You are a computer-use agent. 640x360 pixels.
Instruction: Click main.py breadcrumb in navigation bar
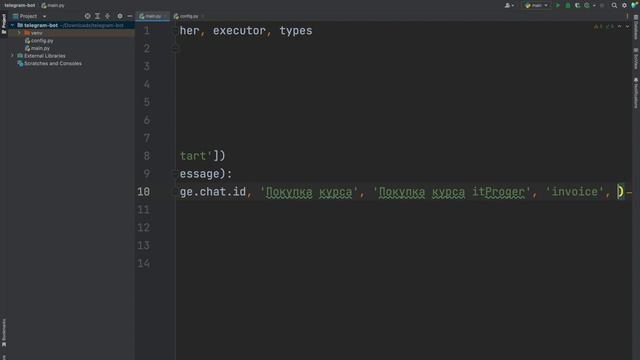tap(53, 5)
